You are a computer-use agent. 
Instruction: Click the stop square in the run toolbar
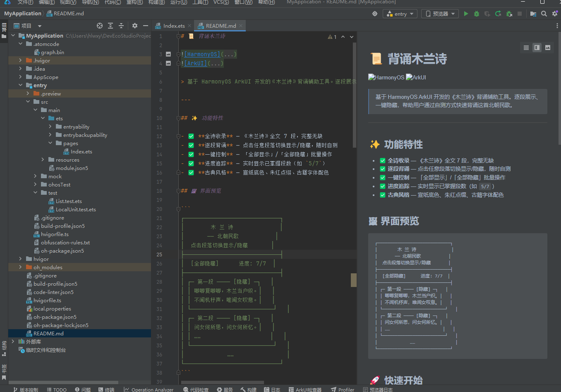520,14
